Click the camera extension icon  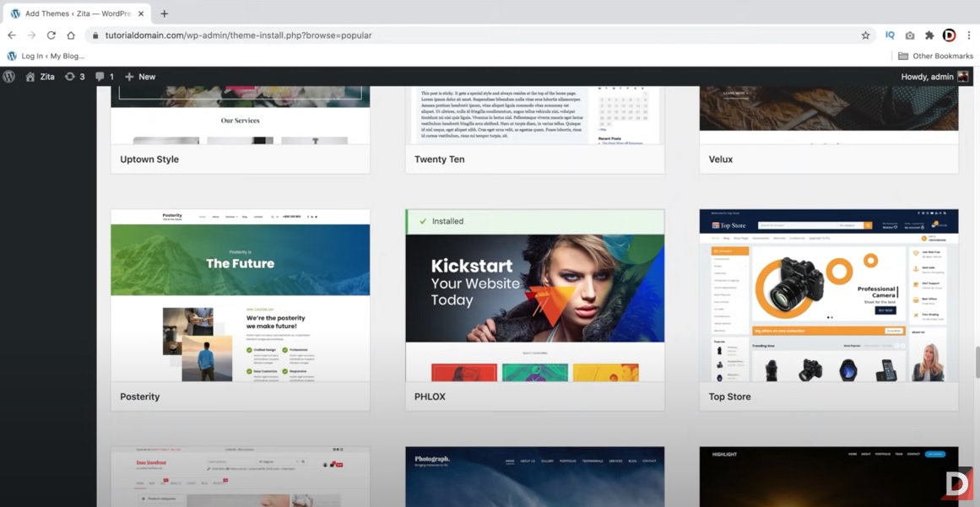(910, 35)
